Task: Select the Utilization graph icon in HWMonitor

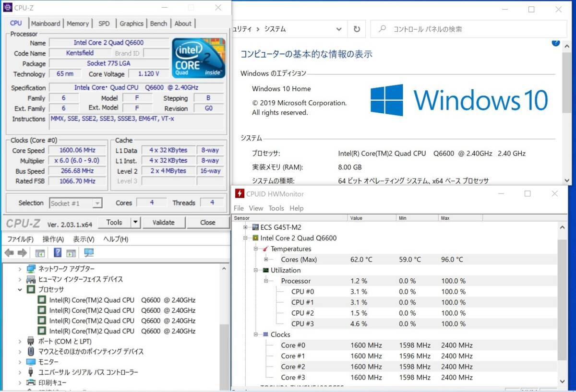Action: (x=265, y=270)
